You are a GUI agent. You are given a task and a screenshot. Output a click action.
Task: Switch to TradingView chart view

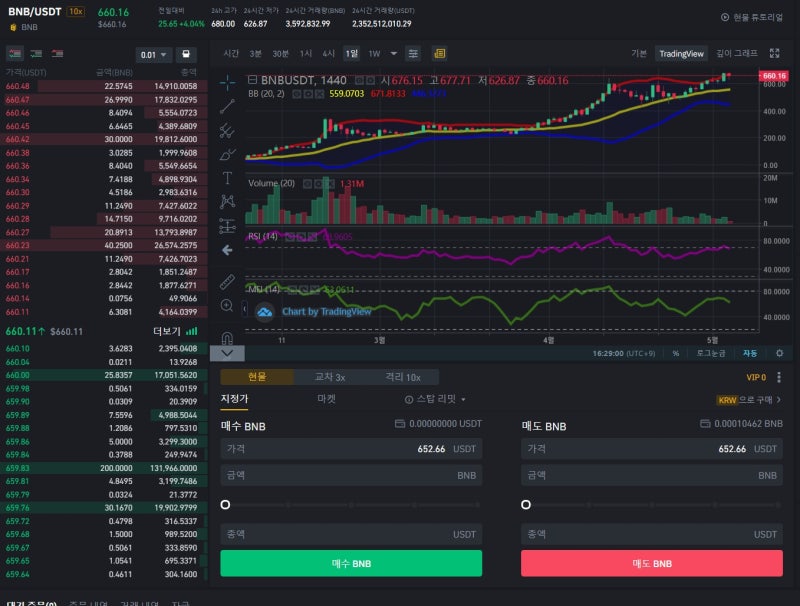681,54
